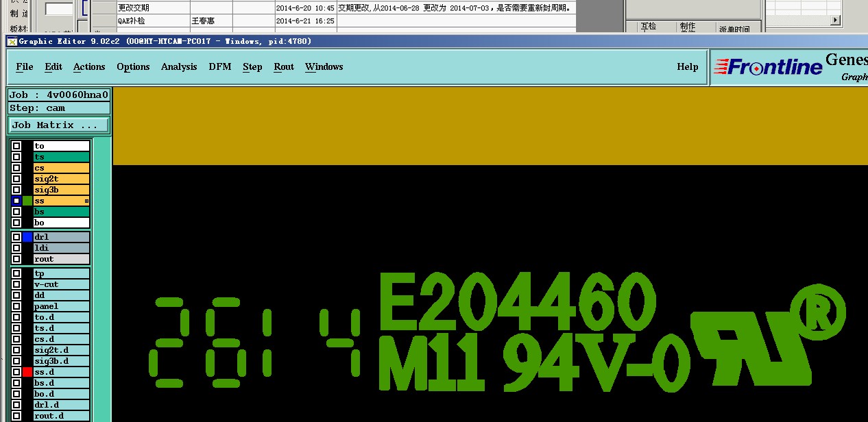This screenshot has height=422, width=868.
Task: Toggle the checkbox for layer panel
Action: click(x=16, y=306)
